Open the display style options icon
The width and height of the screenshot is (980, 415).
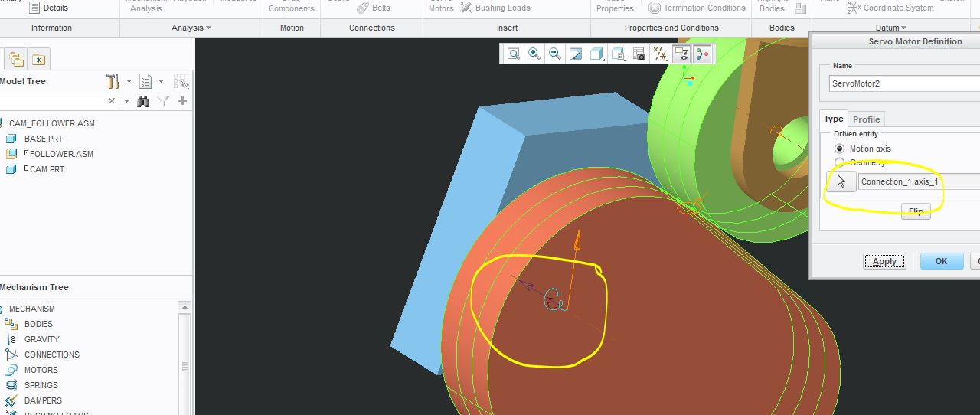point(596,54)
